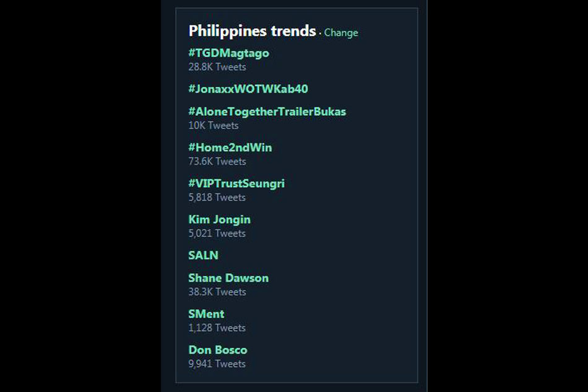This screenshot has width=588, height=392.
Task: Open the #JonaxxWOTWKab40 hashtag
Action: (248, 89)
